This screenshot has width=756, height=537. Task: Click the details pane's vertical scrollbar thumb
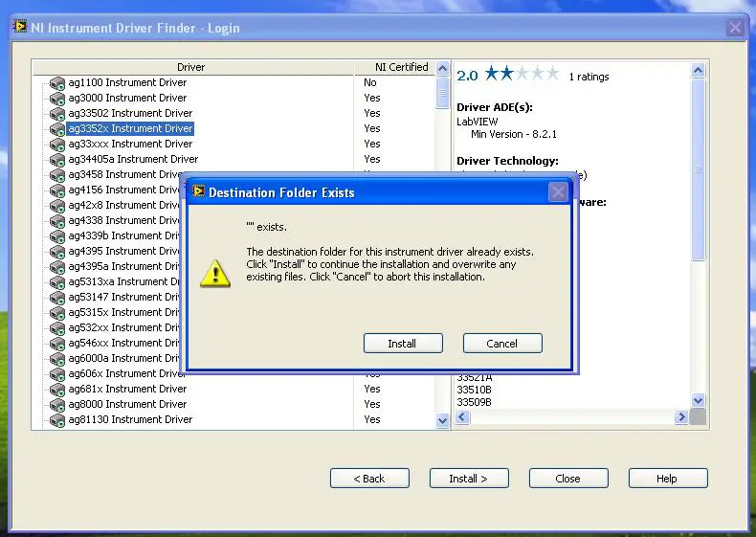pyautogui.click(x=698, y=169)
